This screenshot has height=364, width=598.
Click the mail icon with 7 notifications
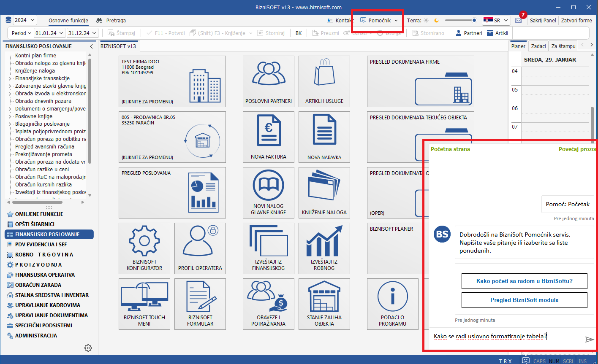point(518,20)
